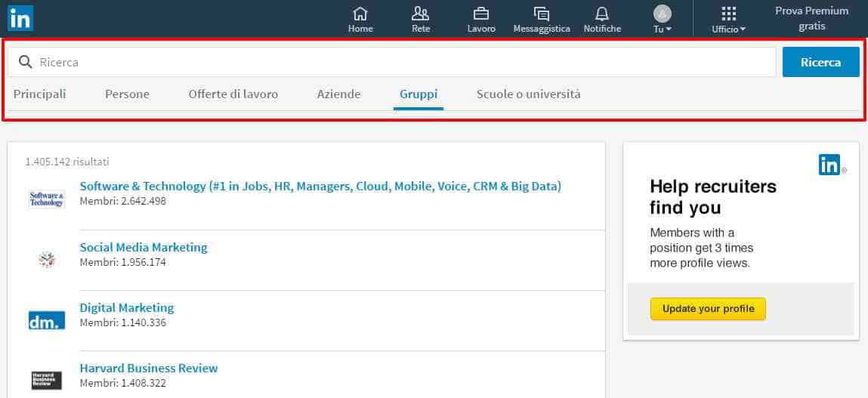This screenshot has width=868, height=398.
Task: Click the LinkedIn logo in top-left corner
Action: [20, 18]
